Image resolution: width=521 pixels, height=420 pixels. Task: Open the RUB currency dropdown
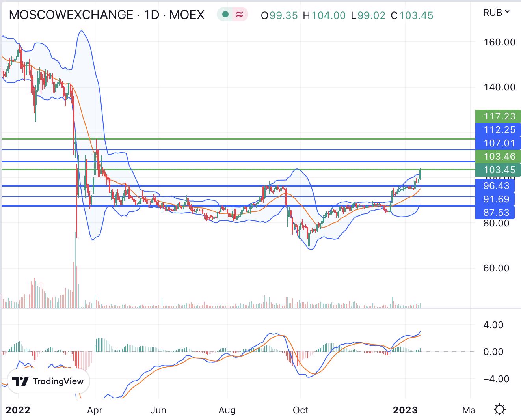coord(496,13)
